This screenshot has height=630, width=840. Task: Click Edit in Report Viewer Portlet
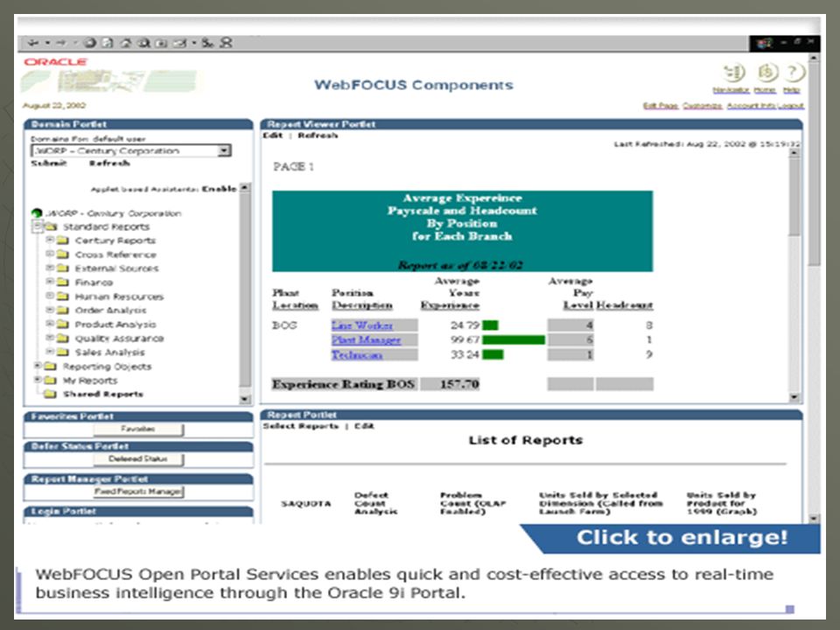tap(273, 136)
